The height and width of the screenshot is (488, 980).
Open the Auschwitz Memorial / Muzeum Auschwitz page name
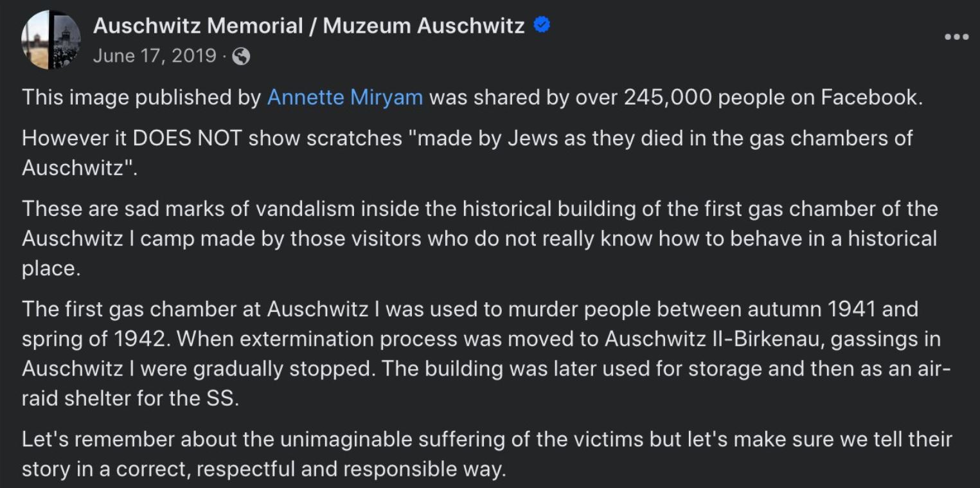tap(309, 26)
